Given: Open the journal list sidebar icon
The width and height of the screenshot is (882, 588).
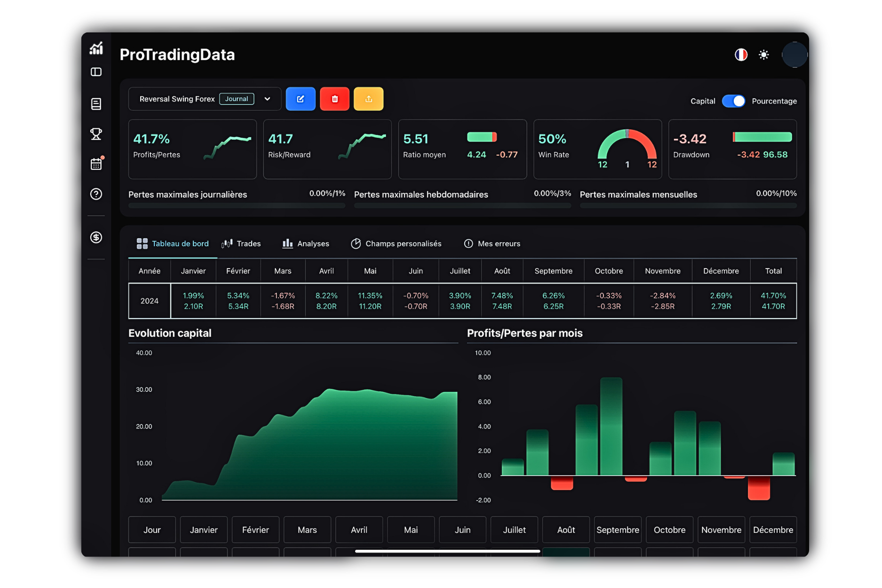Looking at the screenshot, I should 96,104.
